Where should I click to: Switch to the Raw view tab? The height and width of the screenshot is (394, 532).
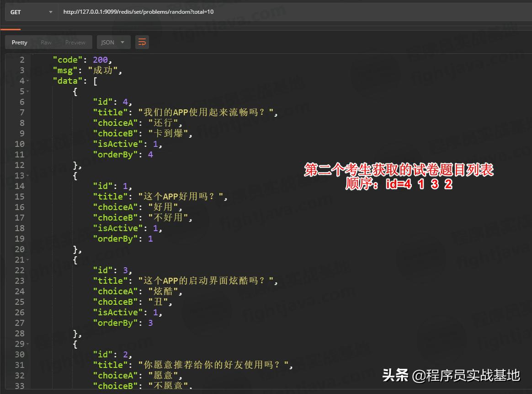[x=46, y=43]
